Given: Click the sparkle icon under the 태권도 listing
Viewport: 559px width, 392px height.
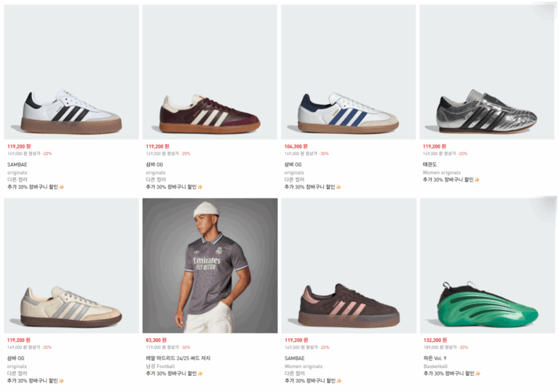Looking at the screenshot, I should [477, 180].
